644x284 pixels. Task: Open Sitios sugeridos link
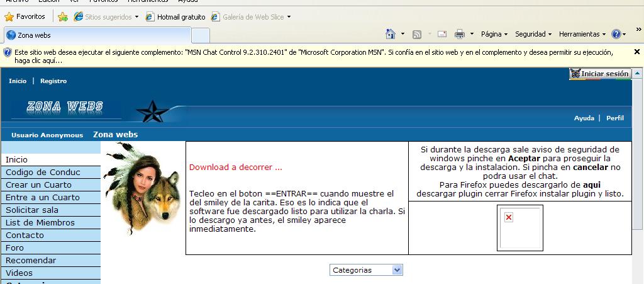point(103,17)
